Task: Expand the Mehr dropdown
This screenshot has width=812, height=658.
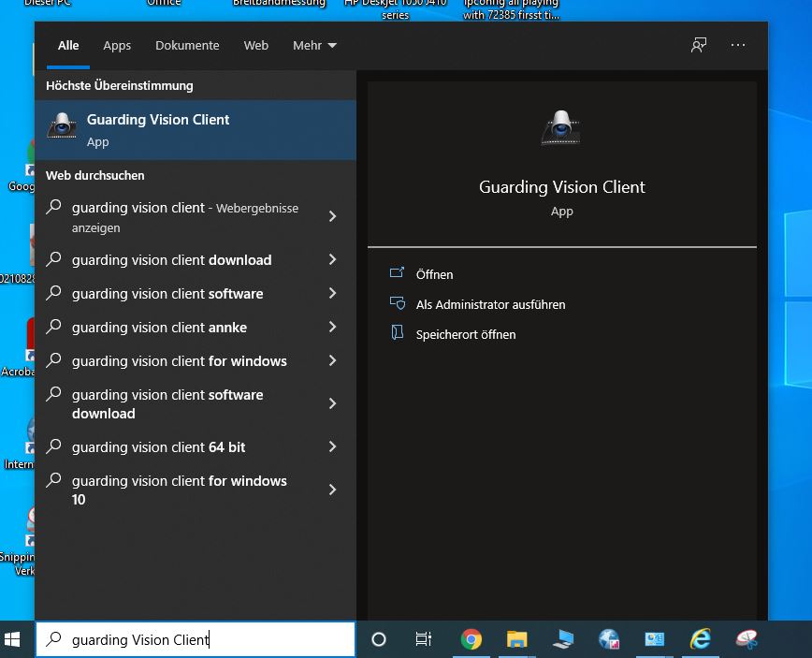Action: tap(314, 46)
